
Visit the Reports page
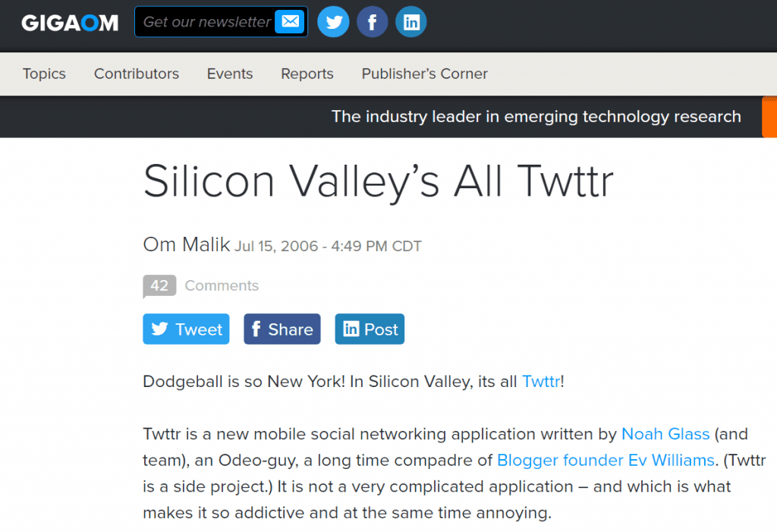point(307,74)
